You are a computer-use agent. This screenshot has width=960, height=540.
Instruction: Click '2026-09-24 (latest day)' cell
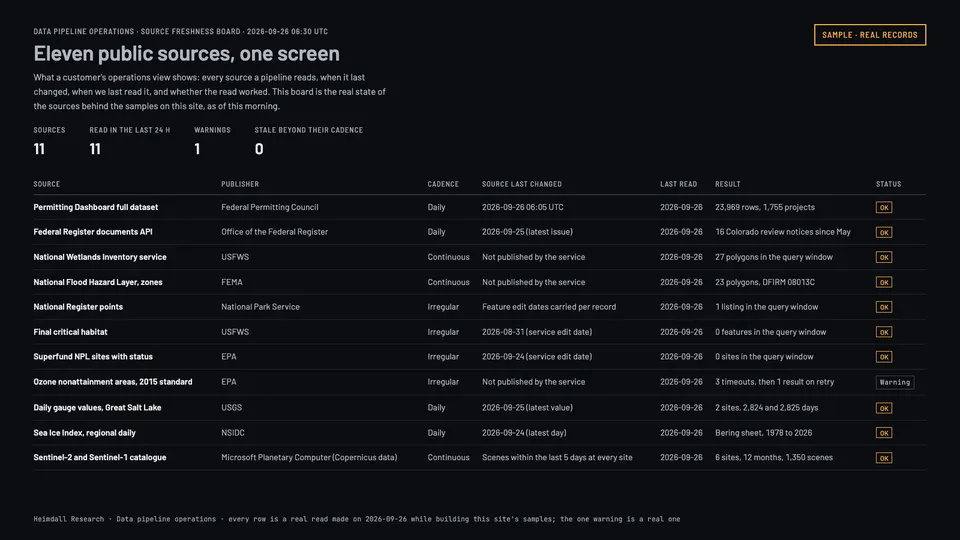click(x=524, y=432)
